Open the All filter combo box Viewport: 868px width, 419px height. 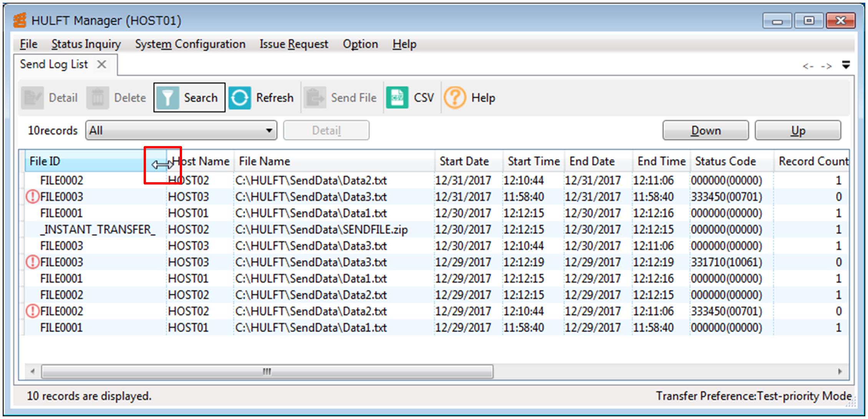(x=181, y=131)
